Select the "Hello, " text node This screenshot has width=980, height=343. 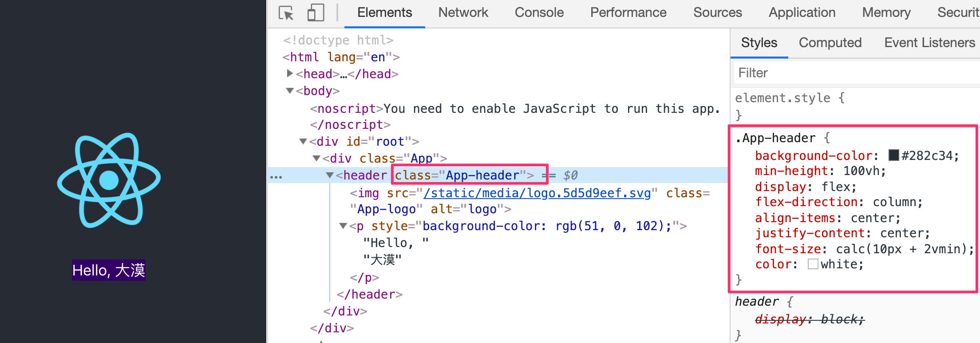tap(396, 243)
